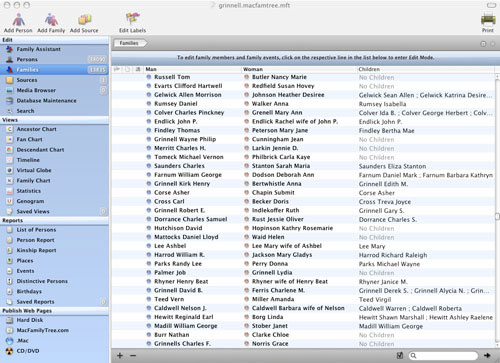500x363 pixels.
Task: Click Hopinson Kathry Rosemarie entry
Action: click(292, 228)
